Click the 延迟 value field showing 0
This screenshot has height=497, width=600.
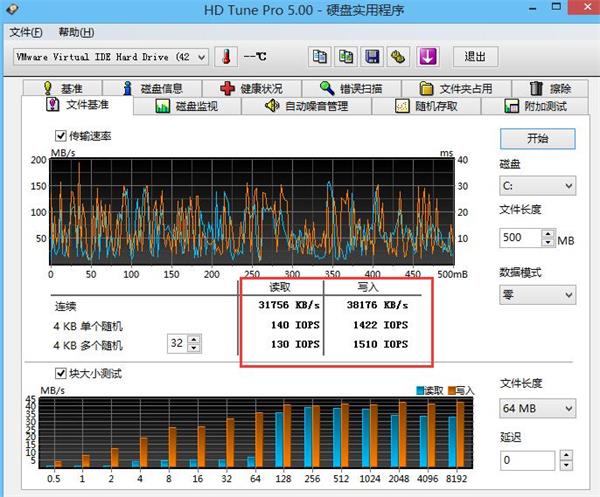(528, 460)
